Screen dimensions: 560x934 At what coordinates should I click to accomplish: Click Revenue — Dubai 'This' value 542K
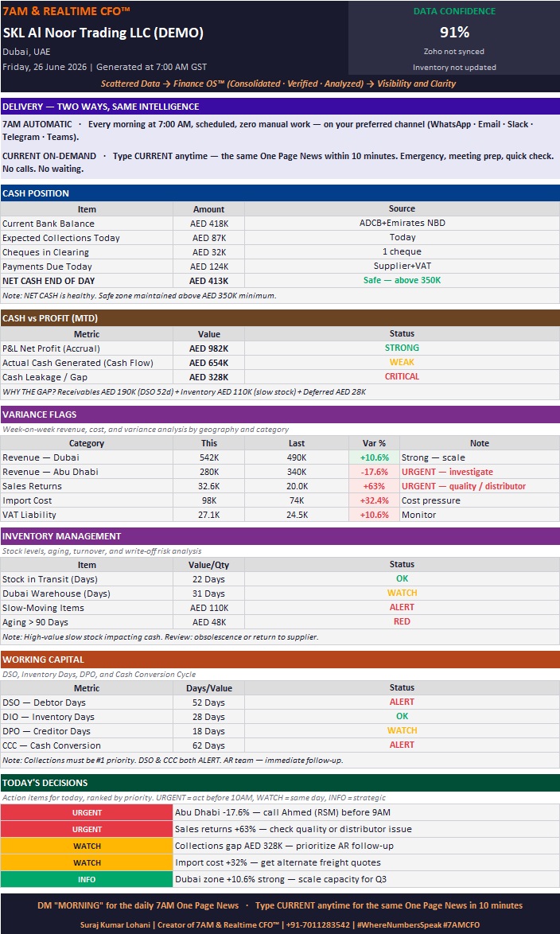click(208, 457)
